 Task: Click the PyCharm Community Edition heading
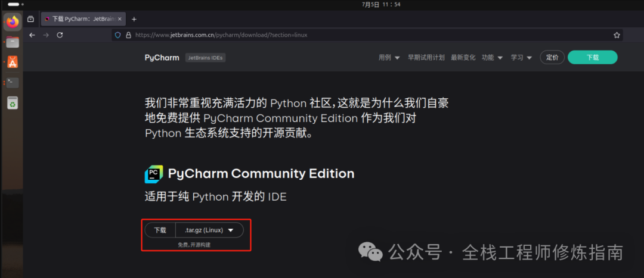tap(261, 174)
